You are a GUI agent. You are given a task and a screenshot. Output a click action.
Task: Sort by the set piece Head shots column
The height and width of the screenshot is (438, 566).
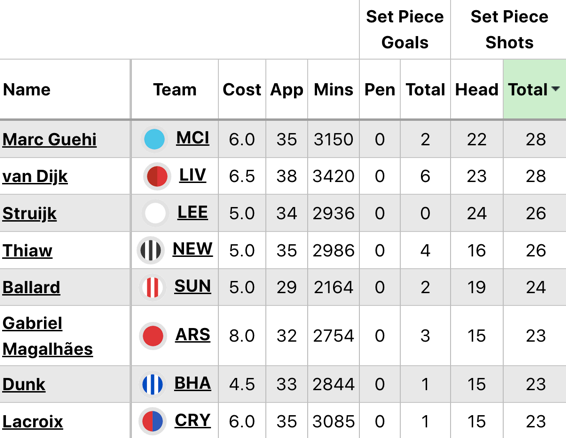pos(476,90)
